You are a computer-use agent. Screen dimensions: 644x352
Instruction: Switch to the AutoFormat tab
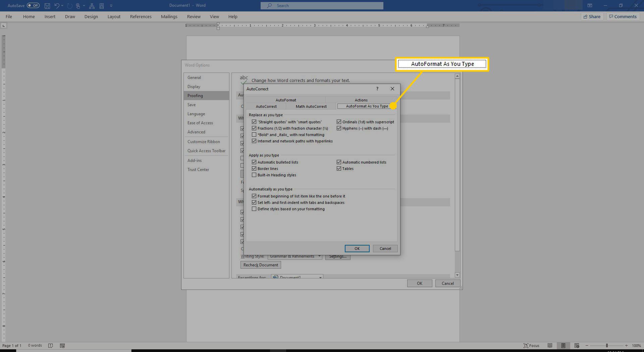pos(286,100)
